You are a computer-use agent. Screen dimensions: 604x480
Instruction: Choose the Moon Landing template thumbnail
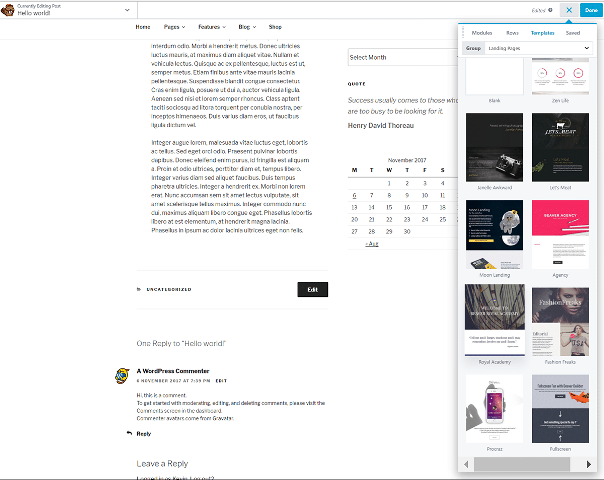click(494, 234)
